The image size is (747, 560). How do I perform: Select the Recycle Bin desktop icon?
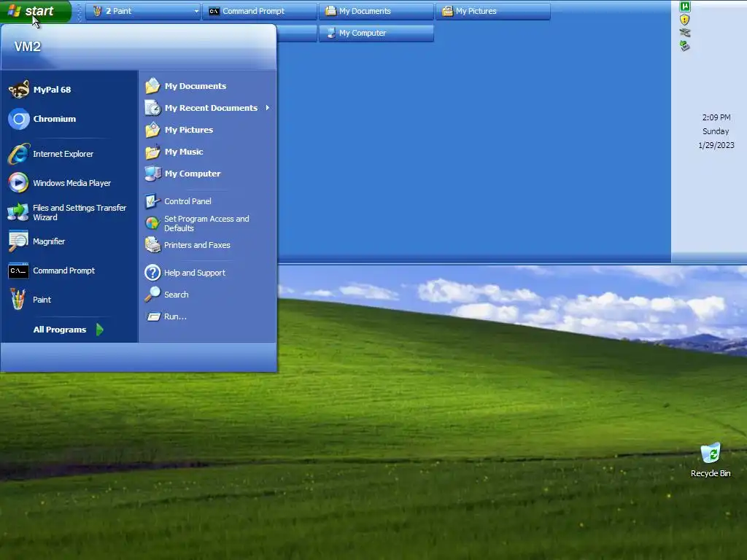pyautogui.click(x=711, y=460)
